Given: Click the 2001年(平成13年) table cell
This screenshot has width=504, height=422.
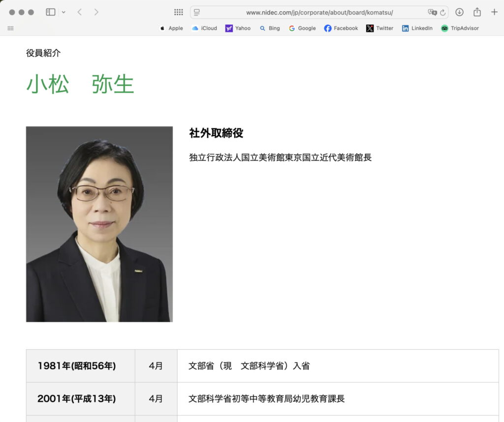Looking at the screenshot, I should tap(81, 399).
